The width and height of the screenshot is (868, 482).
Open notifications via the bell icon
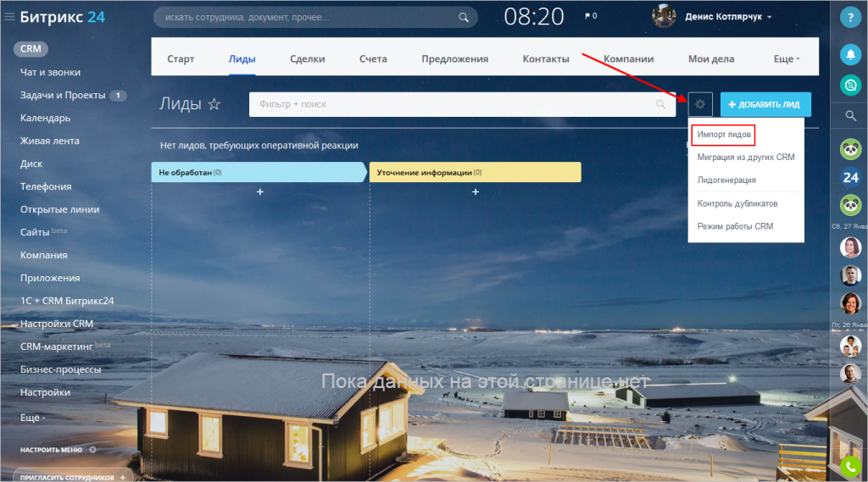pos(850,54)
